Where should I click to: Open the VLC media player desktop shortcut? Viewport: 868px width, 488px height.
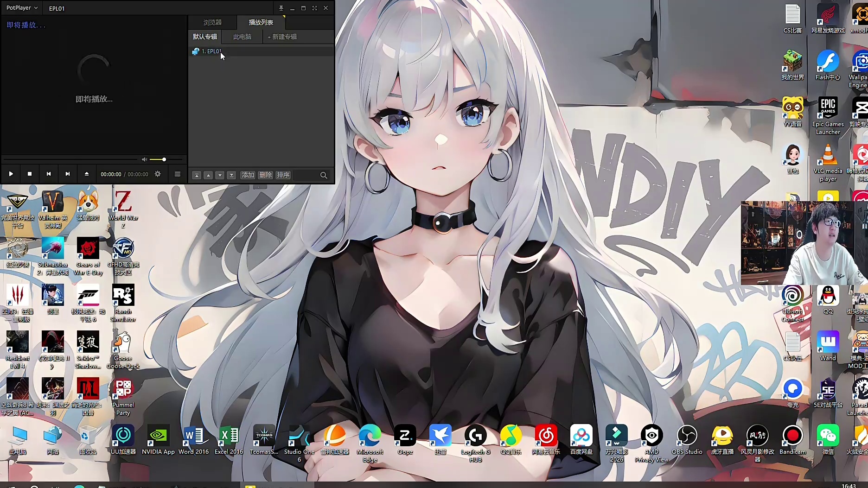coord(828,163)
